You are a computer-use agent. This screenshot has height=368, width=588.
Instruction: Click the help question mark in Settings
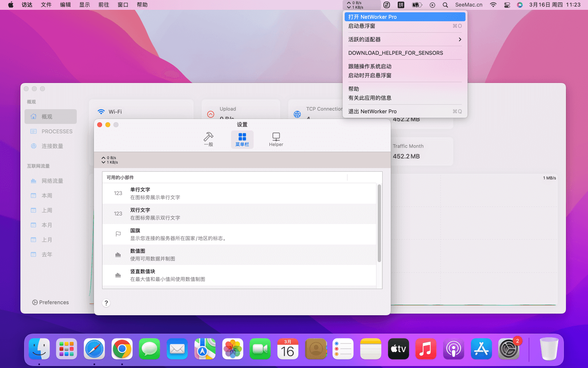click(x=106, y=303)
